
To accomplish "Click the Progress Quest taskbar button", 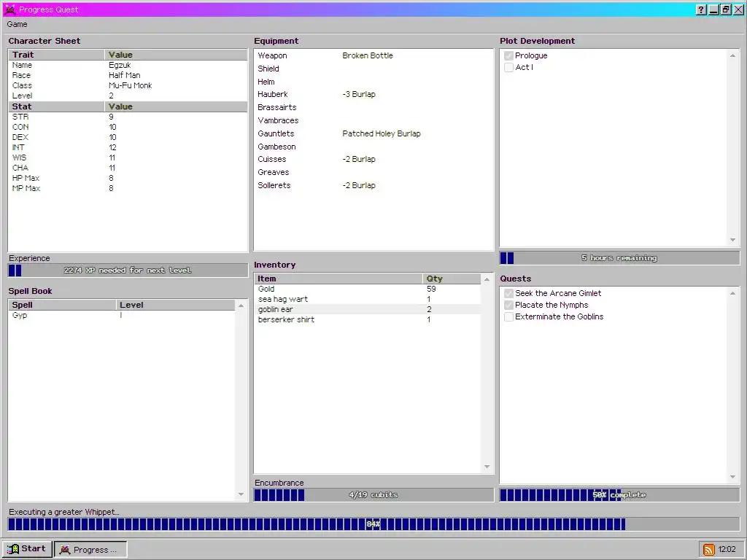I will 90,549.
